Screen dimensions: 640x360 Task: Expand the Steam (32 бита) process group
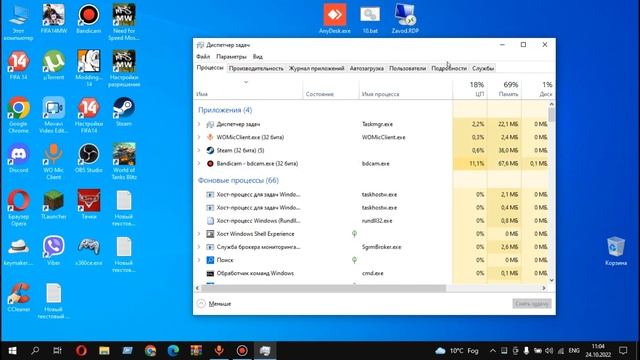pyautogui.click(x=199, y=150)
